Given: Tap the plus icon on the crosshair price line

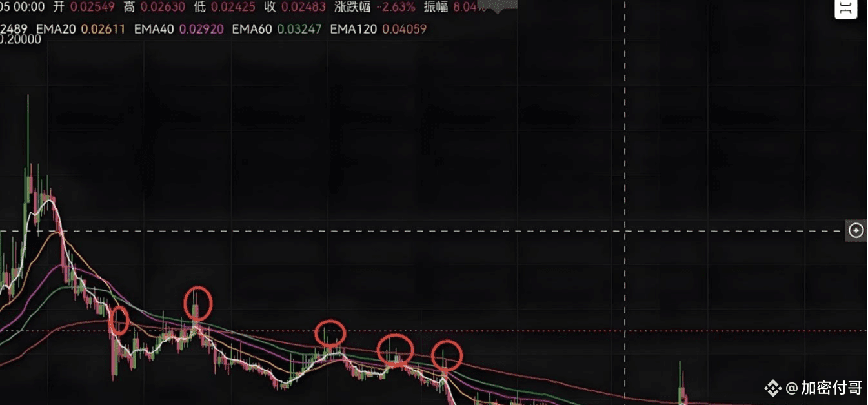Looking at the screenshot, I should click(x=856, y=230).
